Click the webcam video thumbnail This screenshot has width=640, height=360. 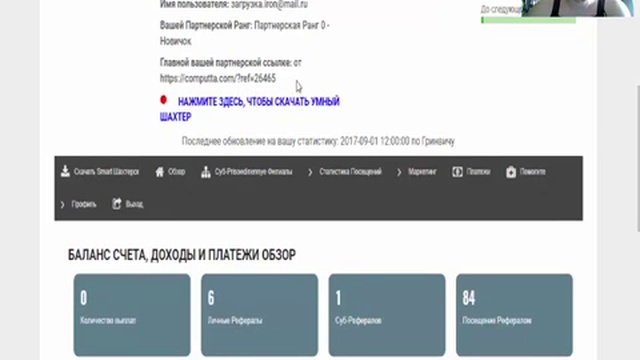(x=578, y=8)
